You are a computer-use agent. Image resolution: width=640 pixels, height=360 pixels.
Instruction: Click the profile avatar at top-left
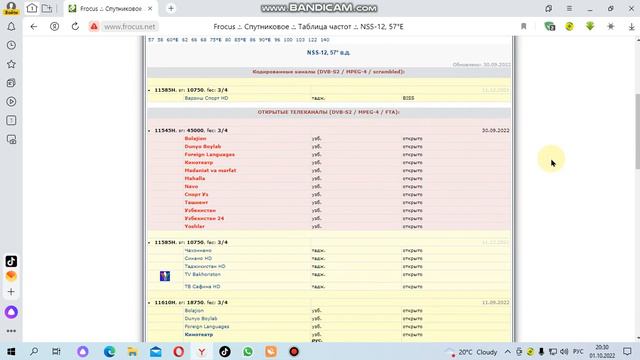pyautogui.click(x=11, y=8)
